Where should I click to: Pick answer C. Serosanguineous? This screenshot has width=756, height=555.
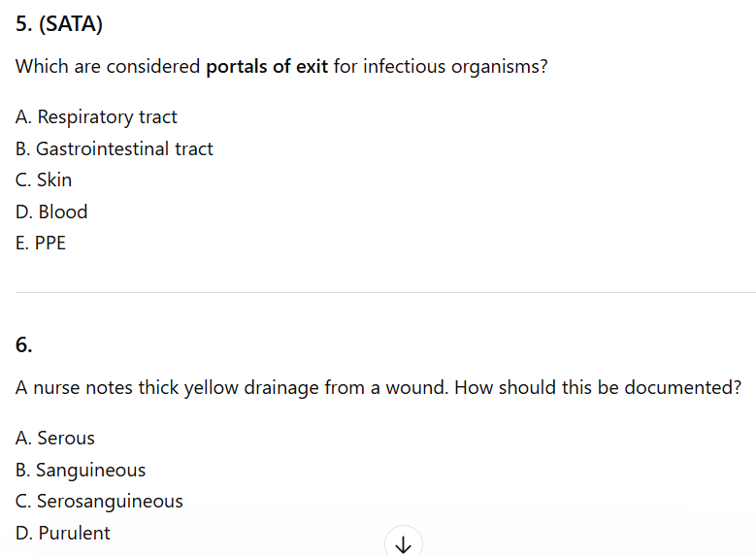click(x=99, y=502)
